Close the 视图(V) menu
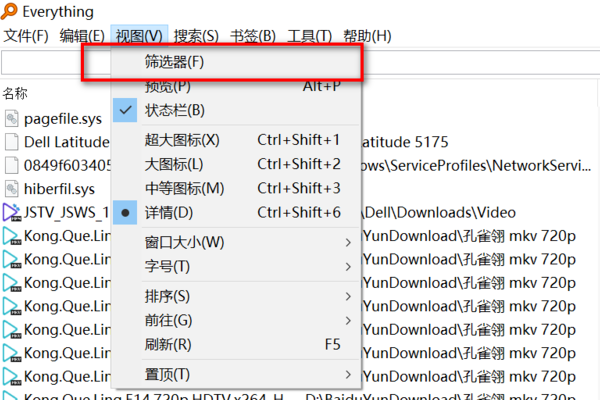 click(x=139, y=36)
